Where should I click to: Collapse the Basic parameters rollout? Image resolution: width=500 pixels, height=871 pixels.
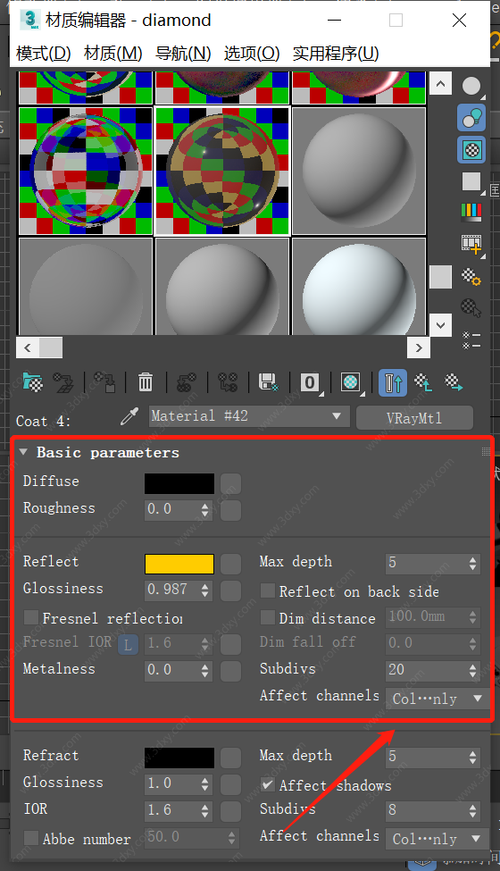(x=23, y=452)
